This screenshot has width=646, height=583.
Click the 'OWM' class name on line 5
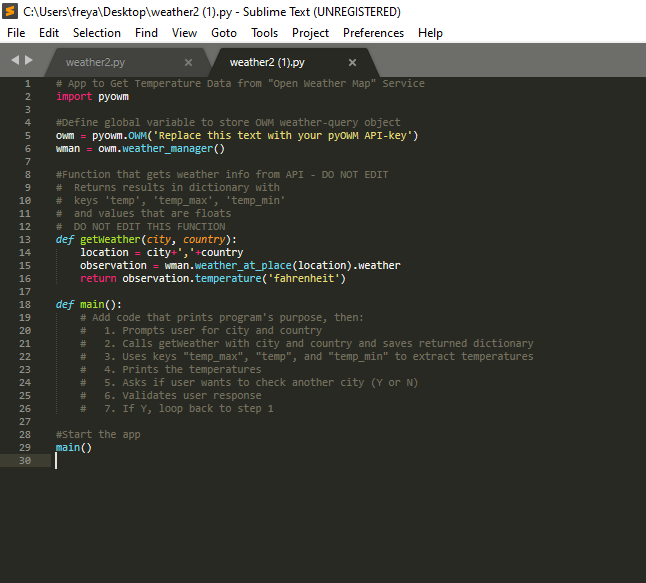click(137, 136)
